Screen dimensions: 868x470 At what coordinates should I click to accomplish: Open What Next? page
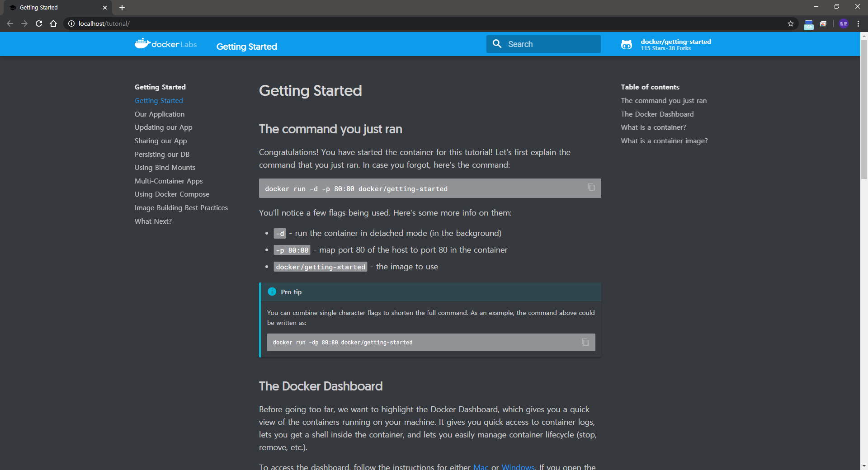pos(153,221)
